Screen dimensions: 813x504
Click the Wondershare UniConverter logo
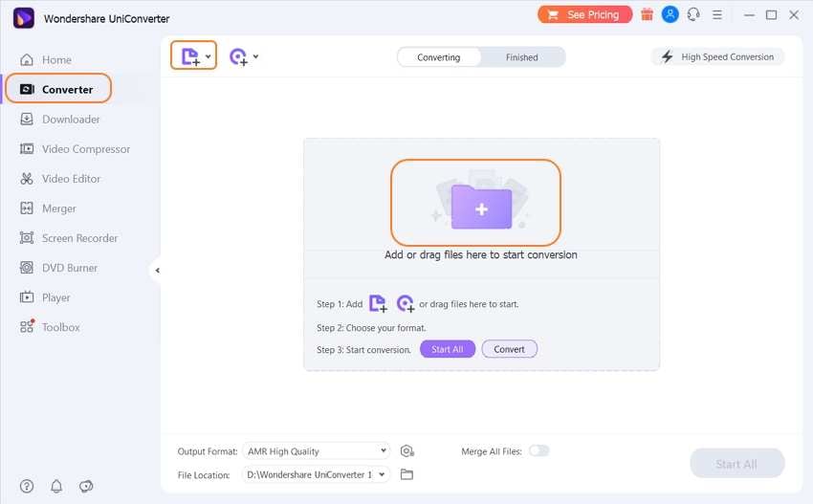pos(23,18)
